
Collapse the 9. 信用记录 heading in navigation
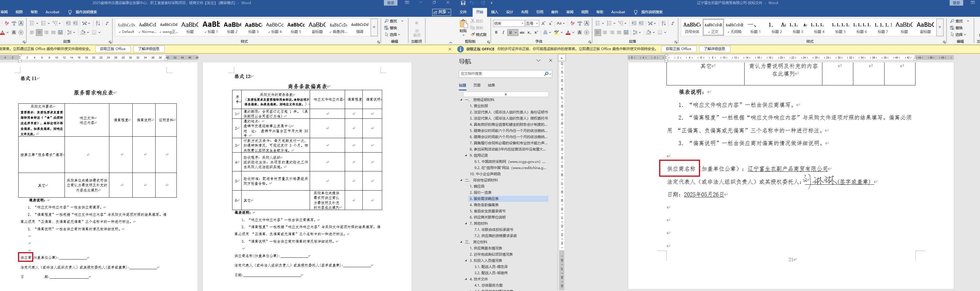click(x=466, y=156)
